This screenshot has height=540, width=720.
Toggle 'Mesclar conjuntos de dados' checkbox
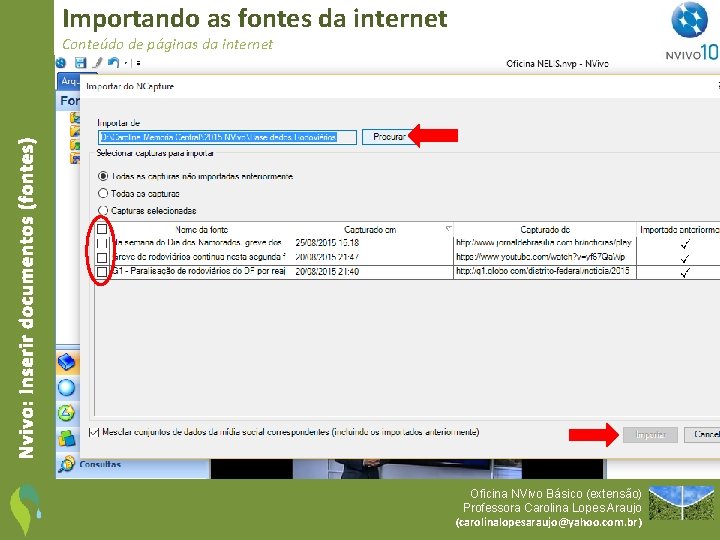point(94,432)
